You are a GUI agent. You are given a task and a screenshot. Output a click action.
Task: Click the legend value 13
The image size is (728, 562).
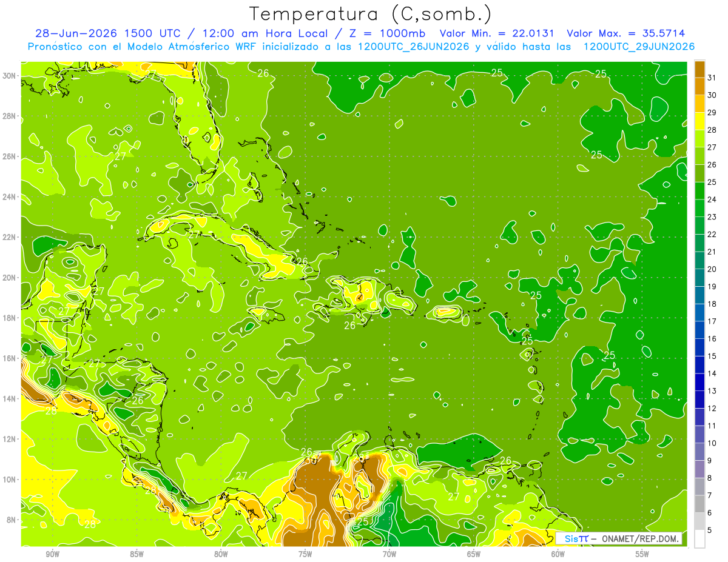712,391
